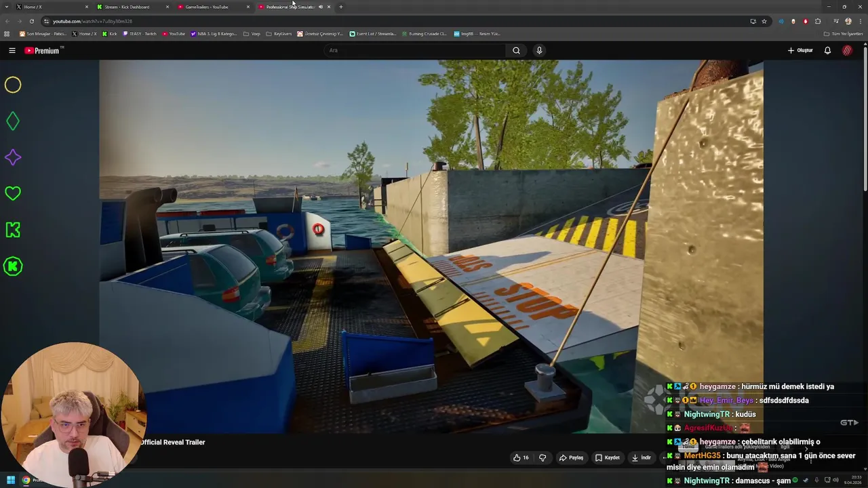The width and height of the screenshot is (868, 488).
Task: Start voice search with microphone icon
Action: point(539,50)
